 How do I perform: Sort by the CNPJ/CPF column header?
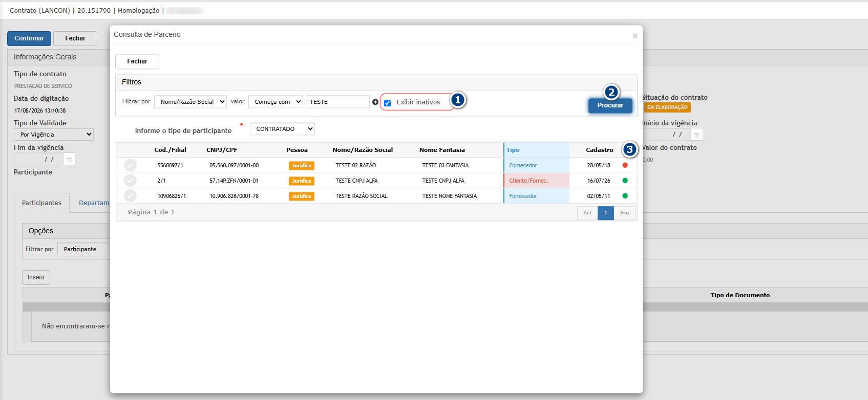coord(222,150)
